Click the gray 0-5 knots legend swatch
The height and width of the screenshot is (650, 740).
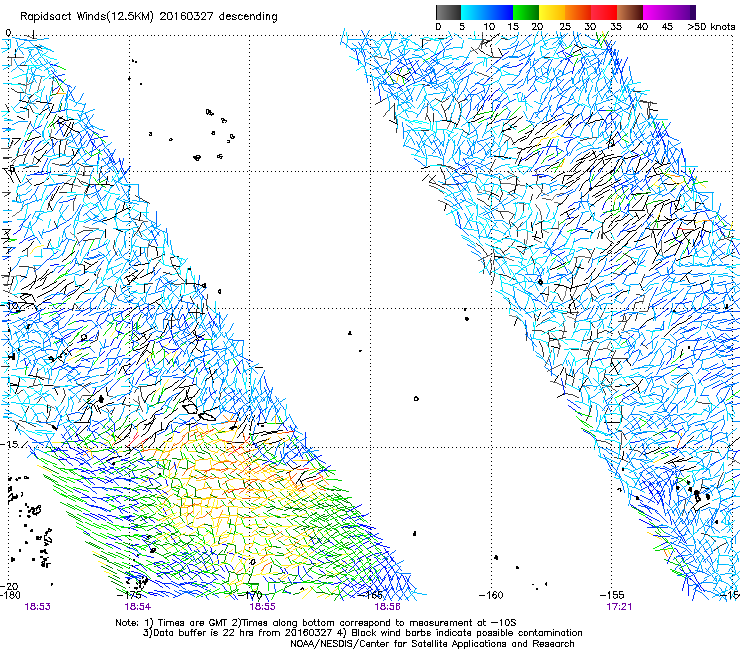[448, 12]
